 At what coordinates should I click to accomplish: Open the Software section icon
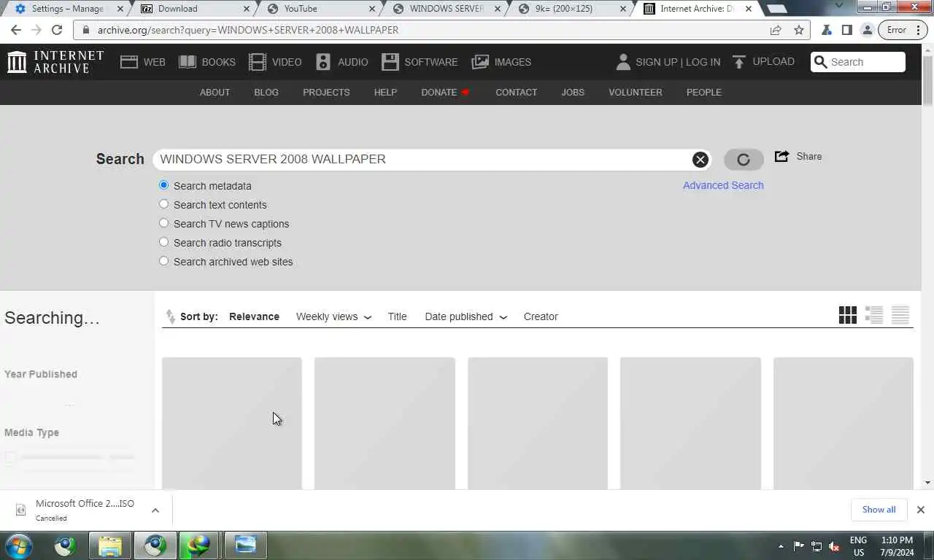click(x=390, y=62)
